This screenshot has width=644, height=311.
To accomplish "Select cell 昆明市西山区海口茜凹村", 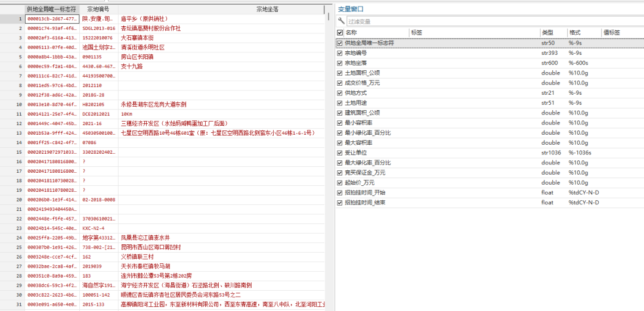I will coord(222,247).
